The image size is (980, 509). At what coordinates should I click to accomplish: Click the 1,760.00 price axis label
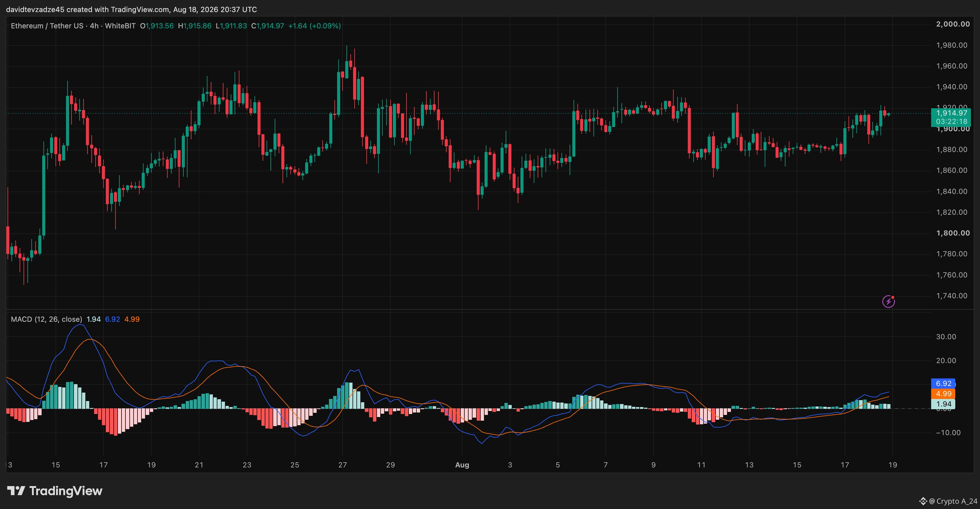coord(951,275)
